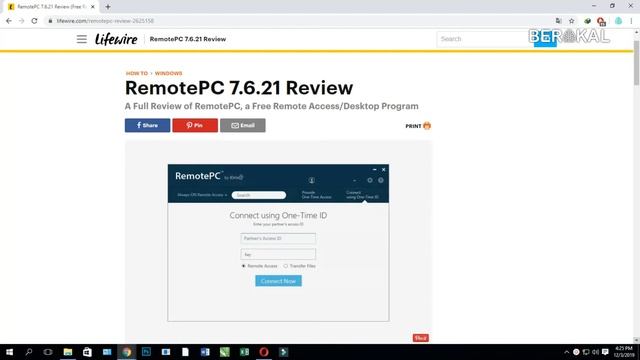Open Word from the taskbar

[x=205, y=352]
